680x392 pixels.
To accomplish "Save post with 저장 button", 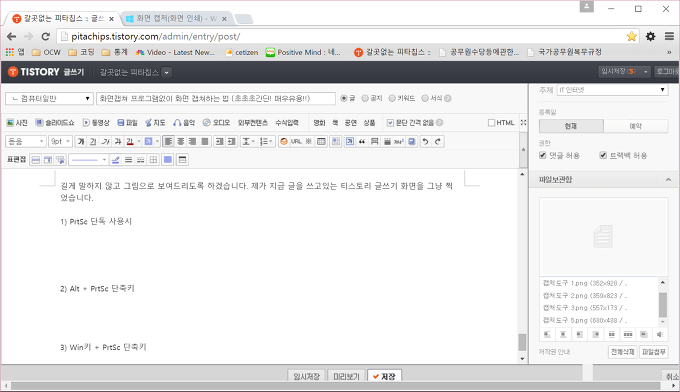I will click(384, 376).
